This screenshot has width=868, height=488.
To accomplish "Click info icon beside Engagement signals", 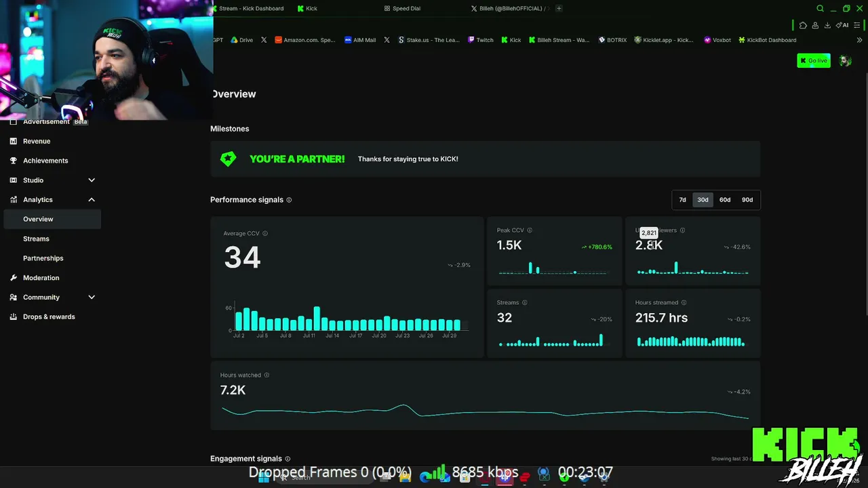I will pos(288,459).
